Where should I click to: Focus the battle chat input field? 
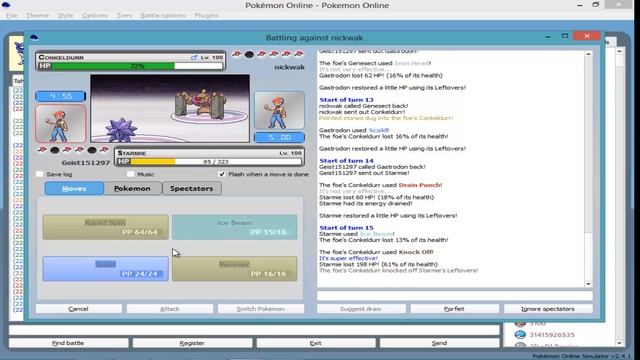click(x=455, y=296)
